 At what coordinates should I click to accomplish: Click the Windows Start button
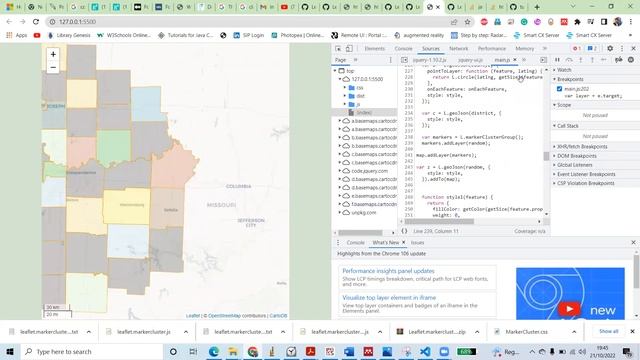pyautogui.click(x=10, y=351)
